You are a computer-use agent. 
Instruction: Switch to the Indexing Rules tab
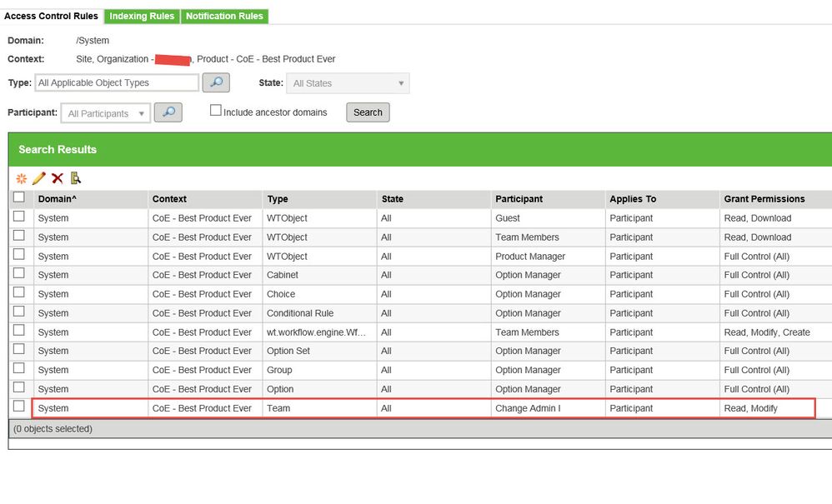[x=142, y=16]
